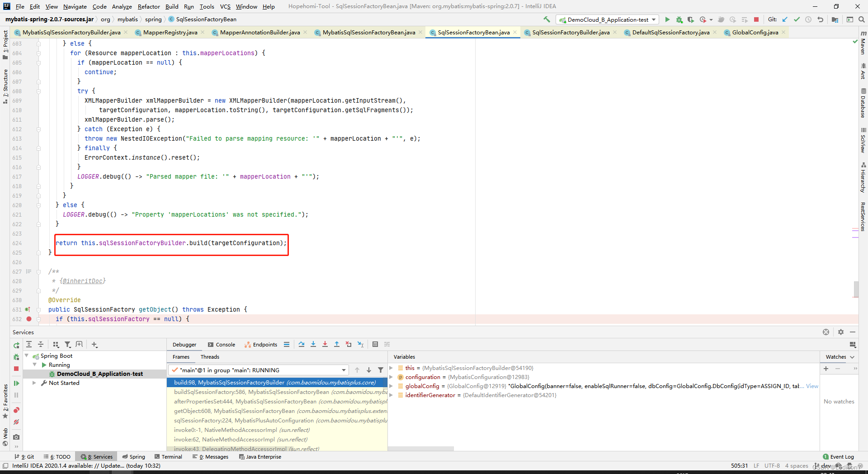The height and width of the screenshot is (474, 868).
Task: Click Run to Cursor icon
Action: click(360, 344)
